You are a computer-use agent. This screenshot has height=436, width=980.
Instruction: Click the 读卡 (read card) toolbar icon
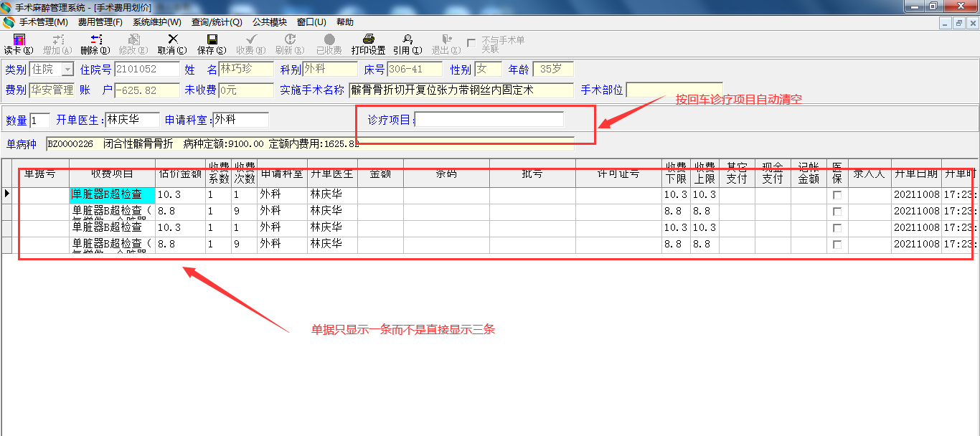[x=19, y=39]
